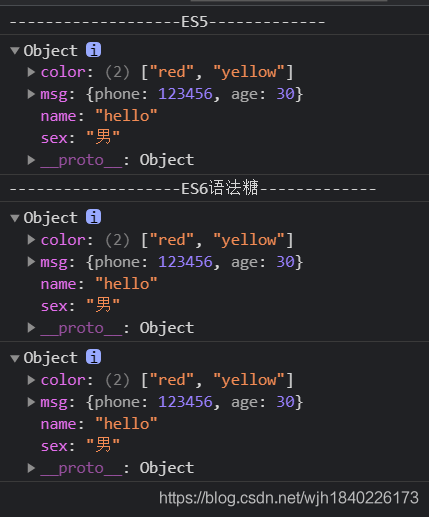Viewport: 429px width, 517px height.
Task: Expand msg property in first Object
Action: (x=31, y=94)
